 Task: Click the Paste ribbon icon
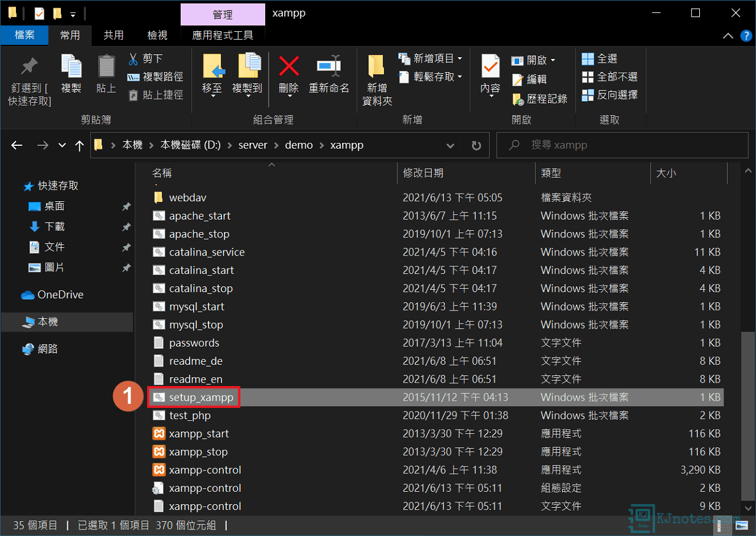pos(106,66)
